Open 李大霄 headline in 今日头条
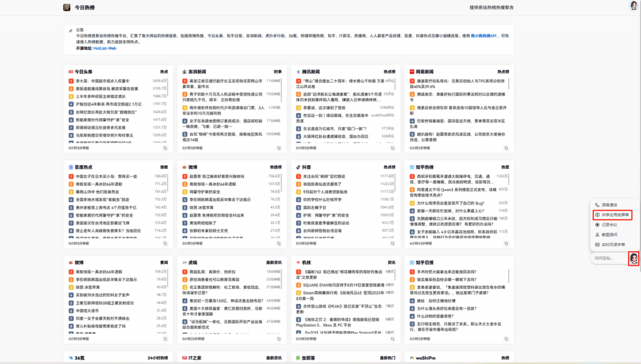 click(x=103, y=81)
